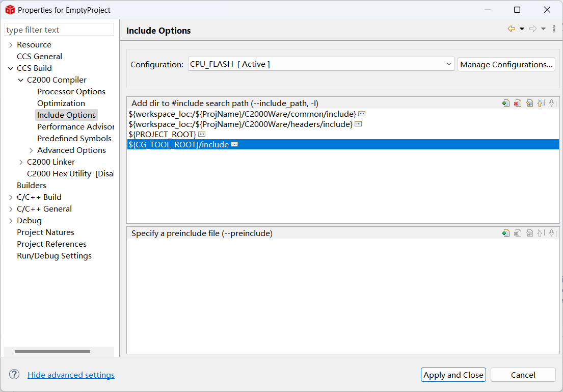Select Processor Options in the tree
The width and height of the screenshot is (563, 392).
click(x=71, y=92)
